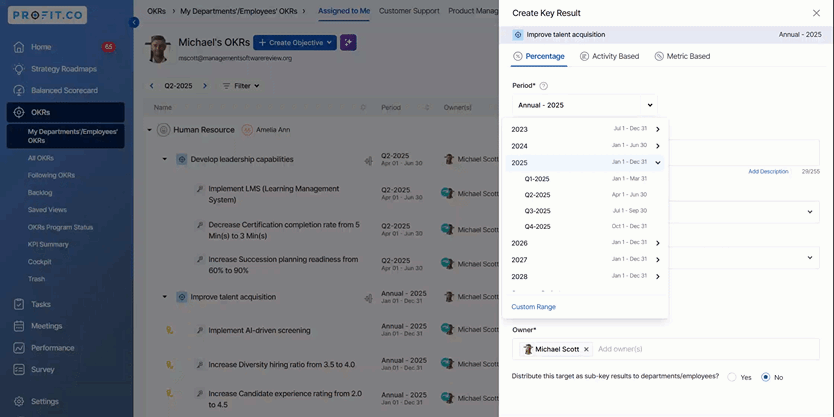This screenshot has height=417, width=834.
Task: Click the Period help question mark icon
Action: (544, 86)
